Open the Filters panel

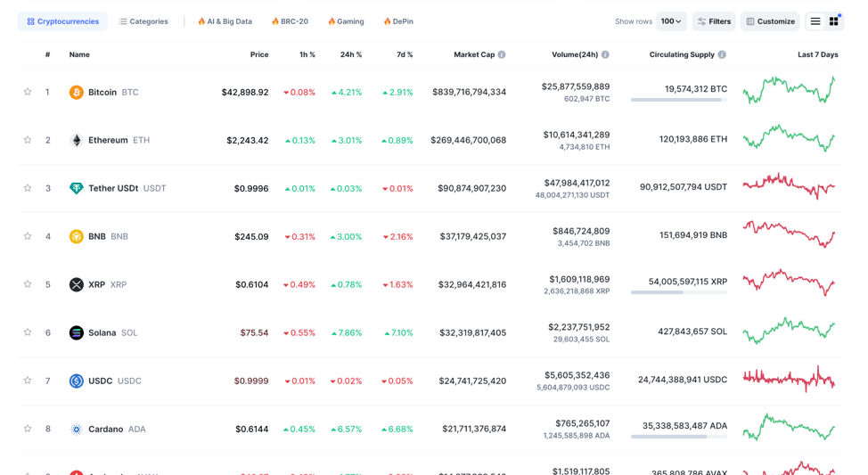coord(714,21)
